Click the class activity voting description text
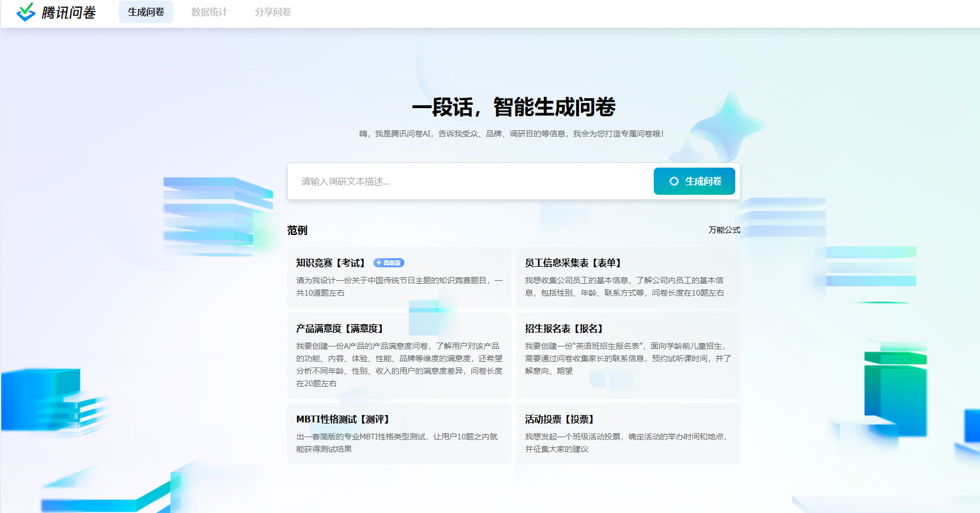Screen dimensions: 980x513 pyautogui.click(x=625, y=443)
